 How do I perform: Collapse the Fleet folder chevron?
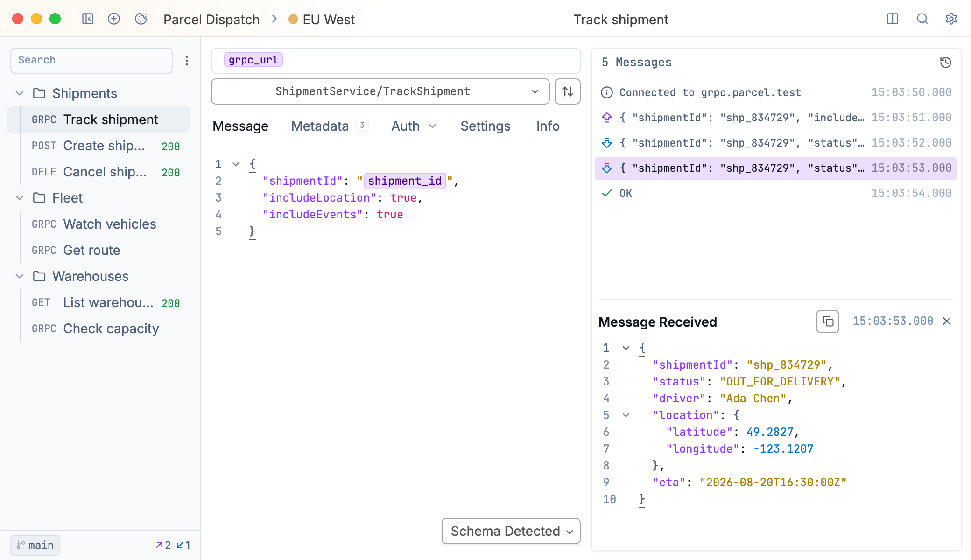[x=20, y=198]
